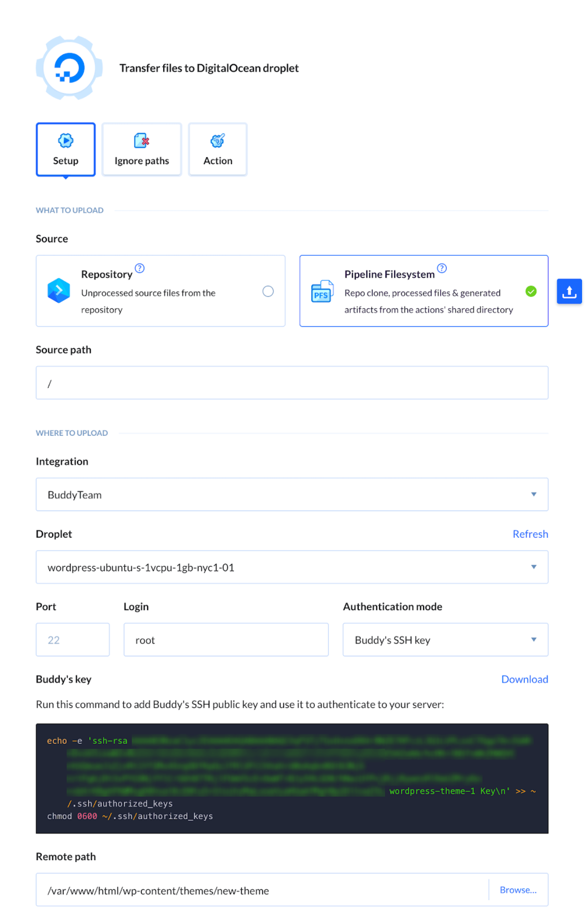Screen dimensions: 588x924
Task: Open the Authentication mode dropdown
Action: click(x=445, y=639)
